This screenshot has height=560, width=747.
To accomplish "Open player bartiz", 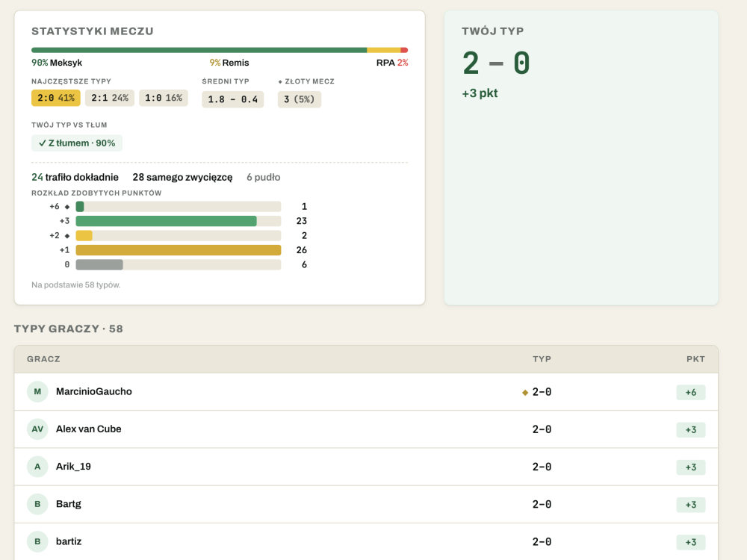I will (69, 541).
